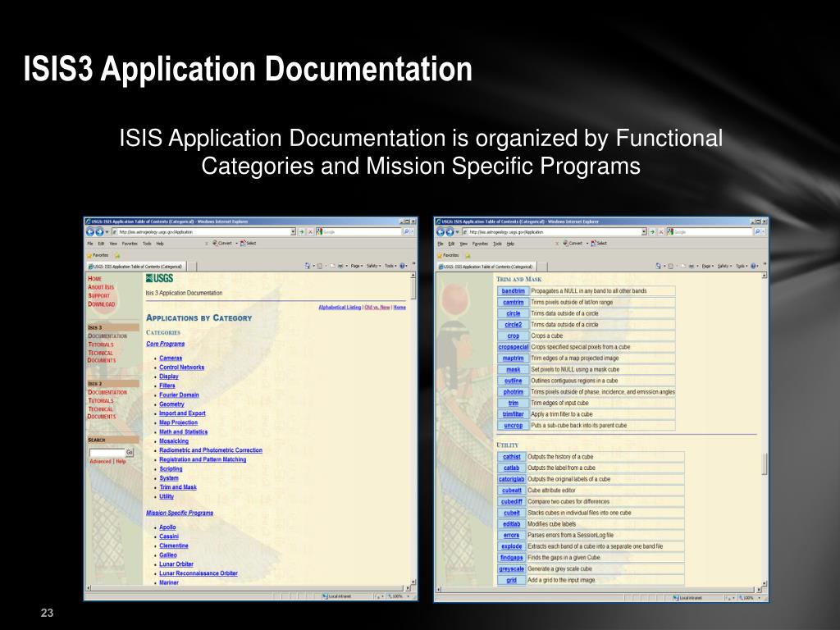Click the search magnifier icon in the Categories window

tap(406, 232)
